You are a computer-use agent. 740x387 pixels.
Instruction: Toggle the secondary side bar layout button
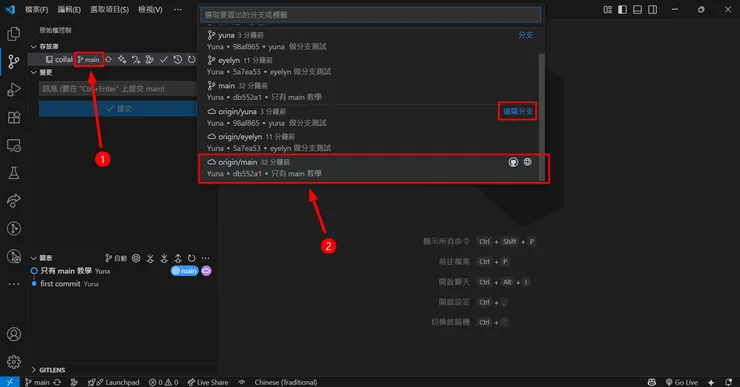coord(653,9)
